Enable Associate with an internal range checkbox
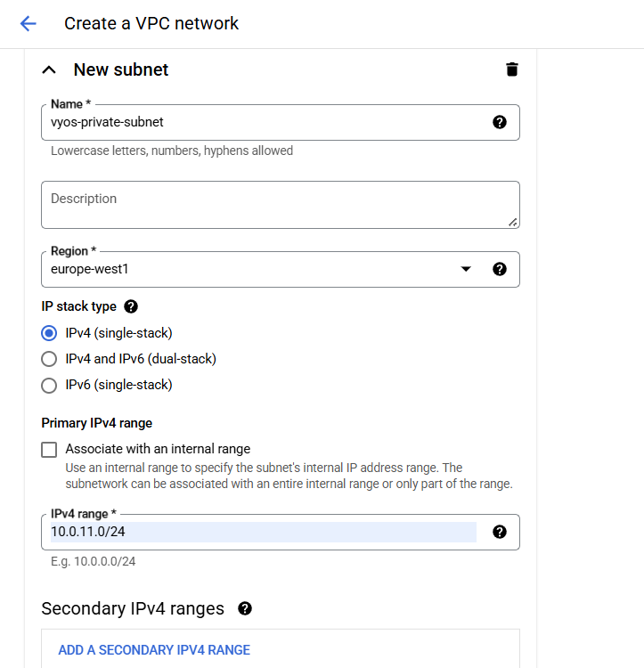This screenshot has width=644, height=668. (50, 449)
